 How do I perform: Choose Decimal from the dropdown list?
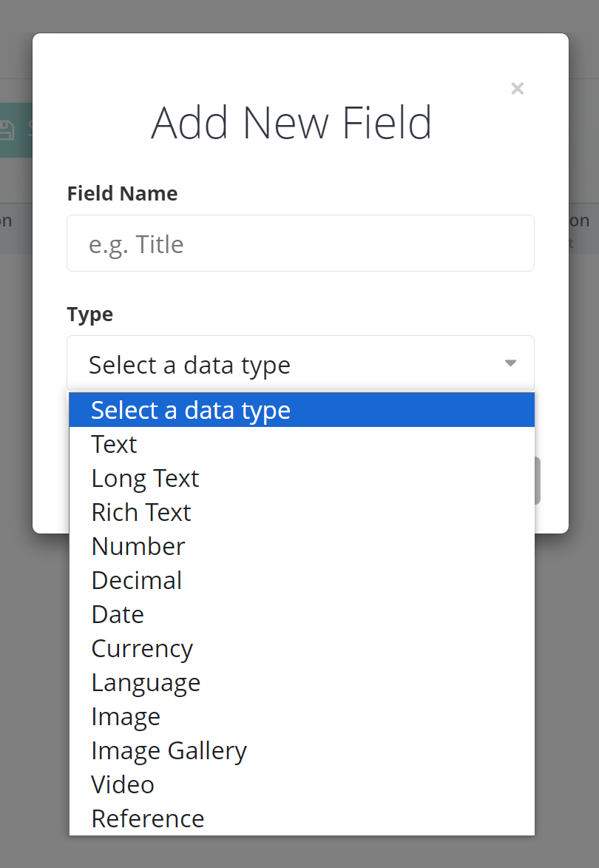click(x=137, y=580)
